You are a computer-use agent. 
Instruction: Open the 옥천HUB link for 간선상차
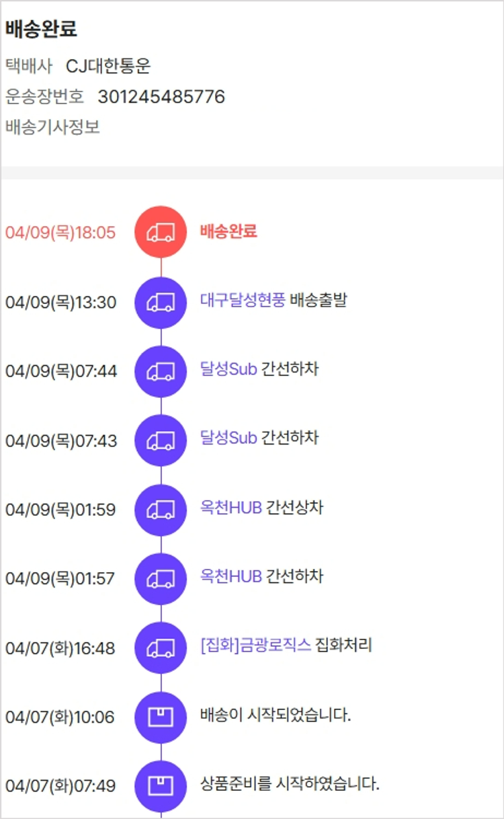pyautogui.click(x=231, y=508)
